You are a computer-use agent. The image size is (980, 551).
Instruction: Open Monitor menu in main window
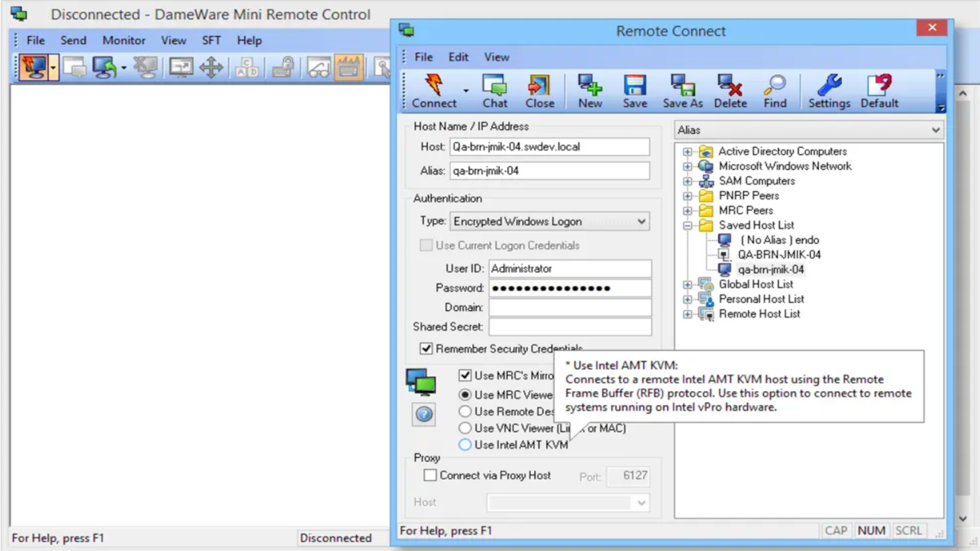[123, 40]
